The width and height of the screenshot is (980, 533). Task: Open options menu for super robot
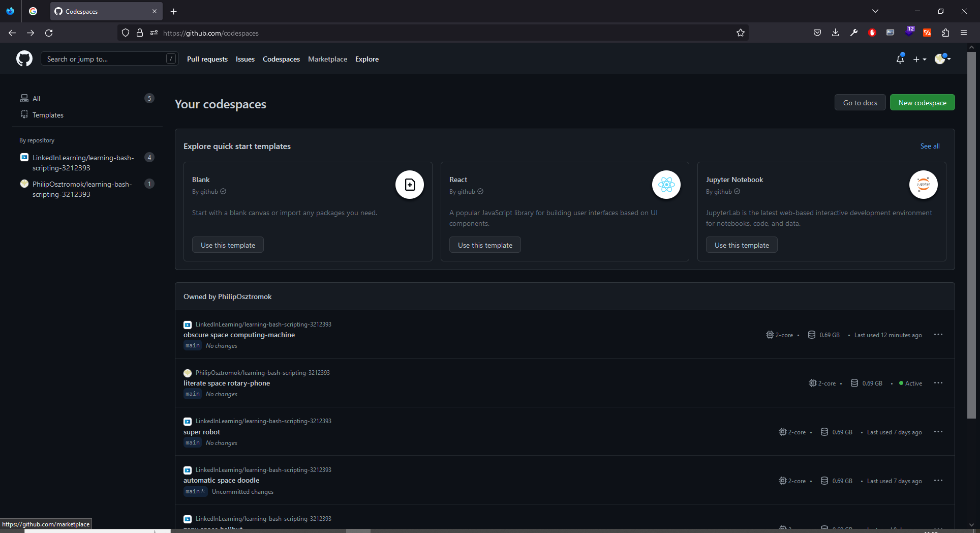[938, 432]
